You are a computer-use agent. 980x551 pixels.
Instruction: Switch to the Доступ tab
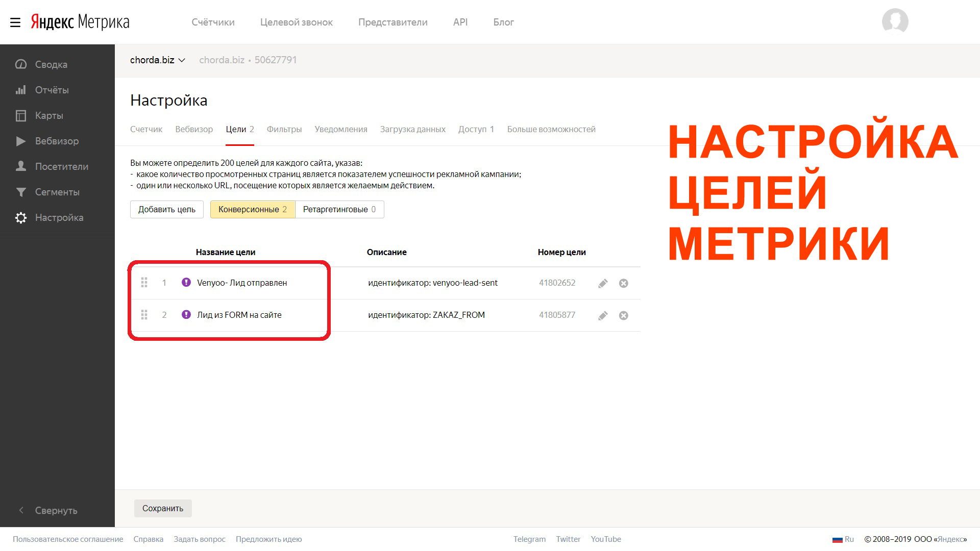click(476, 129)
